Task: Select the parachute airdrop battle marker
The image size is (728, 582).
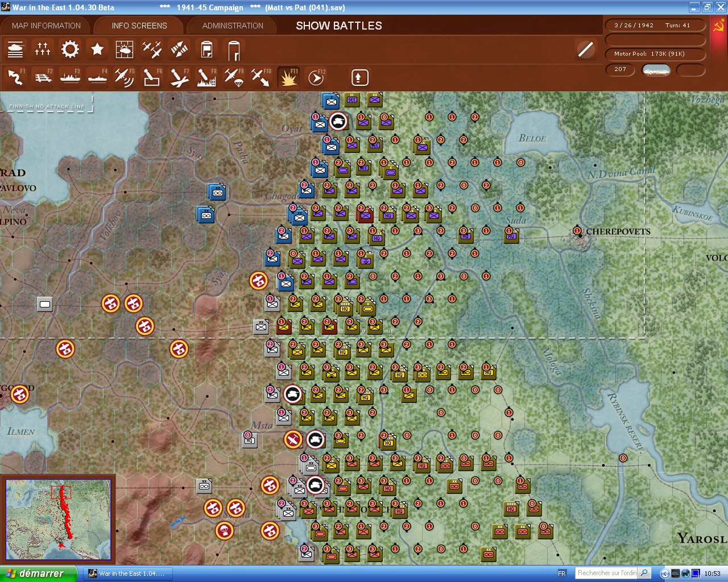Action: 225,531
